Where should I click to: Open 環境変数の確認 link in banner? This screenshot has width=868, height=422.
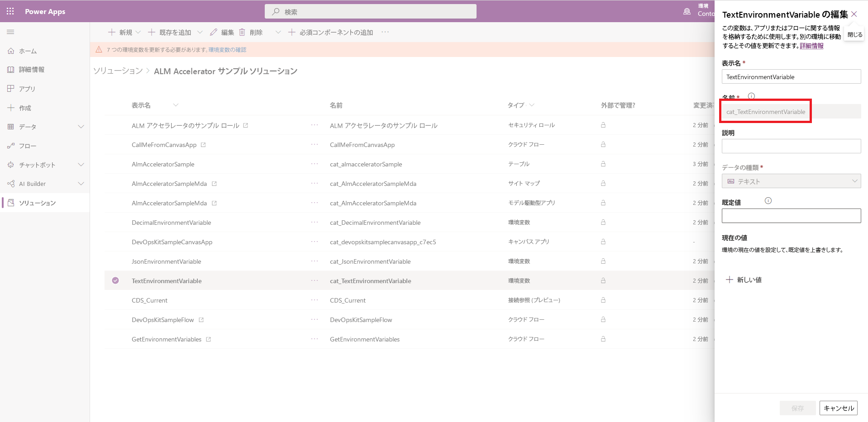point(227,50)
